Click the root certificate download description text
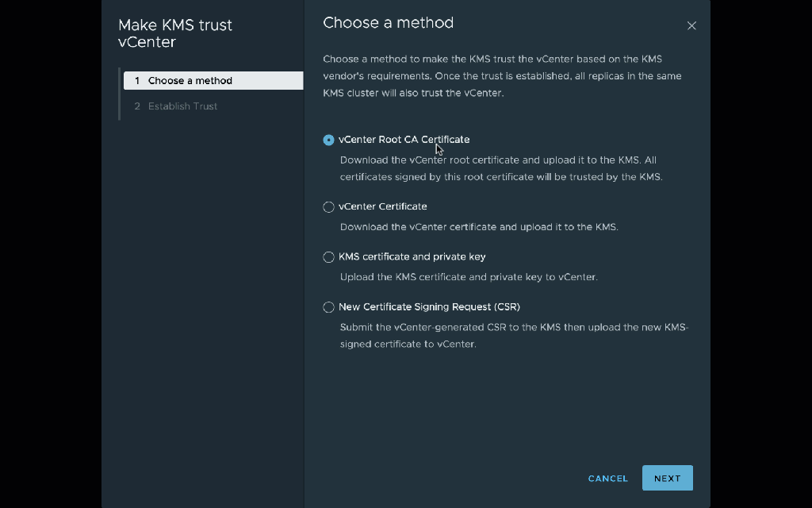This screenshot has width=812, height=508. click(500, 168)
